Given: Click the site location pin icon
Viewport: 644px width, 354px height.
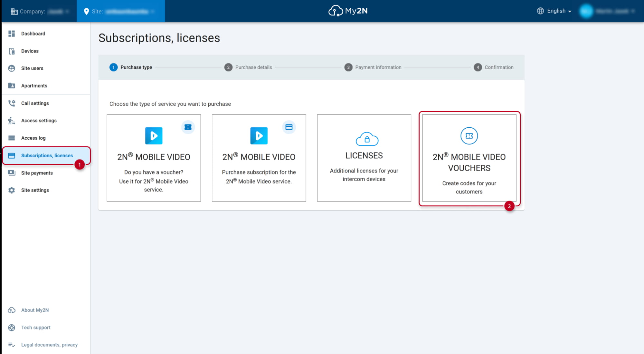Looking at the screenshot, I should [86, 12].
